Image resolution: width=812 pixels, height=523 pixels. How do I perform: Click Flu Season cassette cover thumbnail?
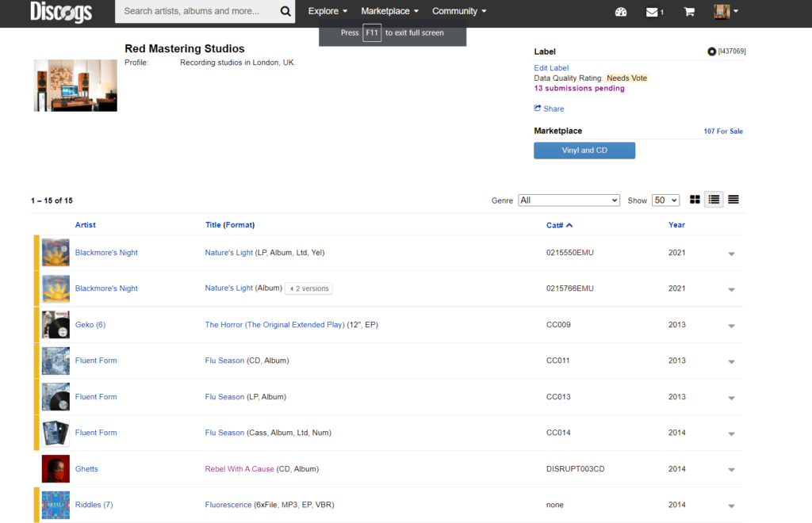[56, 433]
